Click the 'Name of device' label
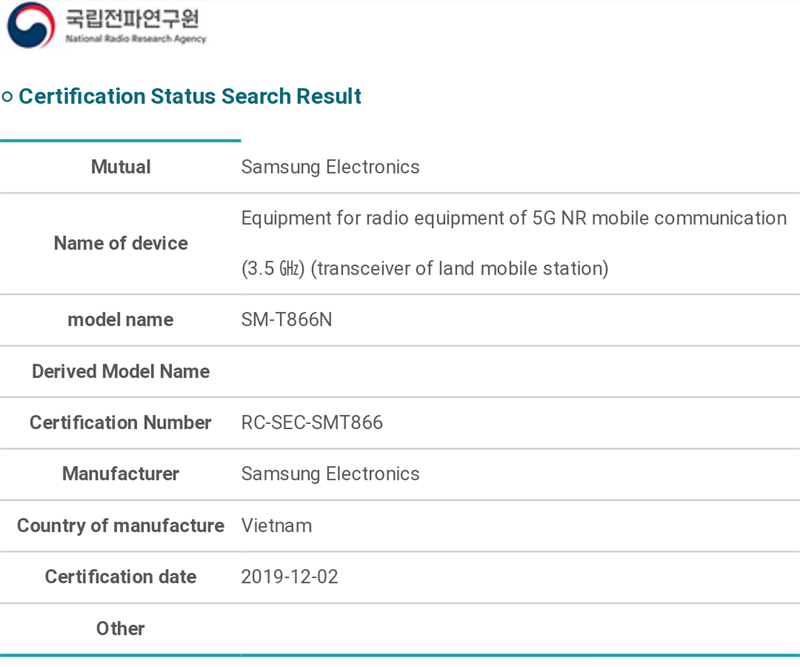Screen dimensions: 800x667 pyautogui.click(x=121, y=243)
